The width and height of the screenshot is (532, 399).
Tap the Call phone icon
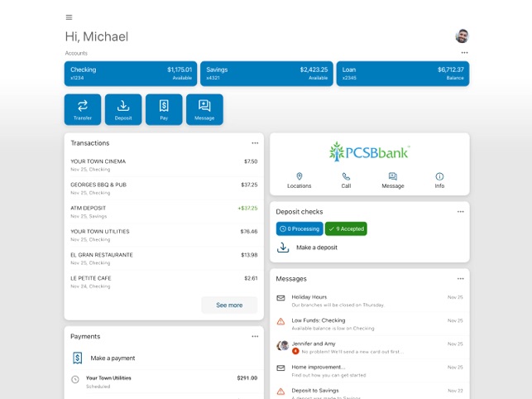tap(346, 176)
